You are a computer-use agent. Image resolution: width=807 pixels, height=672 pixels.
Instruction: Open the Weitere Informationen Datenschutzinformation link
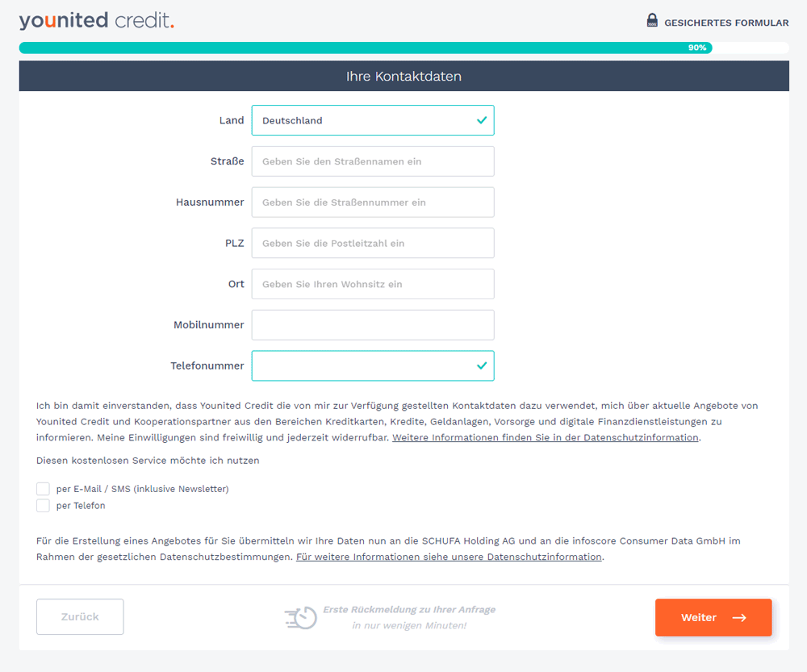pyautogui.click(x=546, y=437)
